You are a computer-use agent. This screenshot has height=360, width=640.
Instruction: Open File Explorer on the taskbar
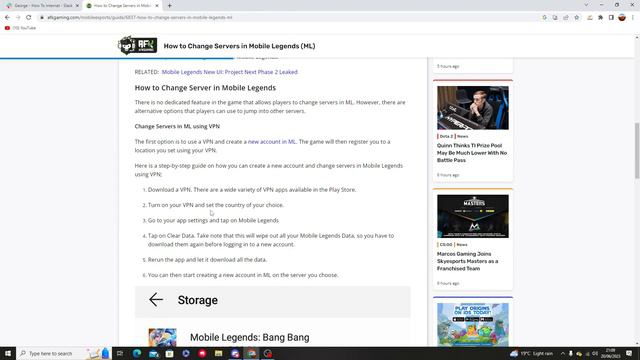click(x=218, y=353)
